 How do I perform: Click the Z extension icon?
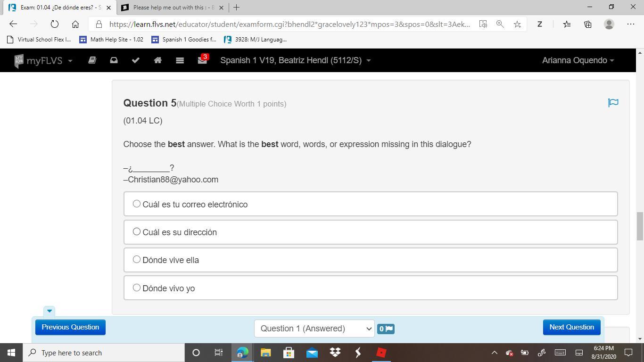coord(540,24)
